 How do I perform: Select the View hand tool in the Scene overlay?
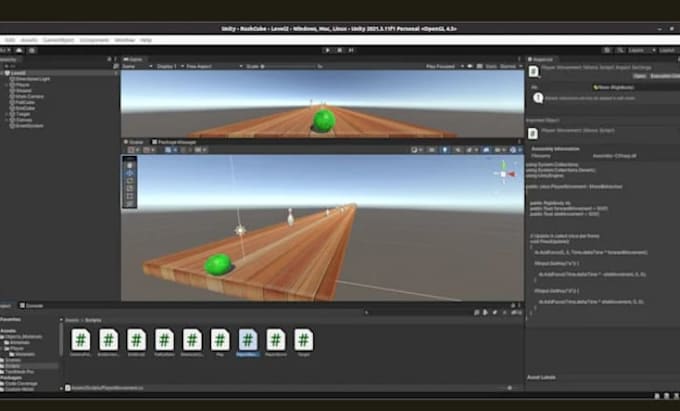130,165
